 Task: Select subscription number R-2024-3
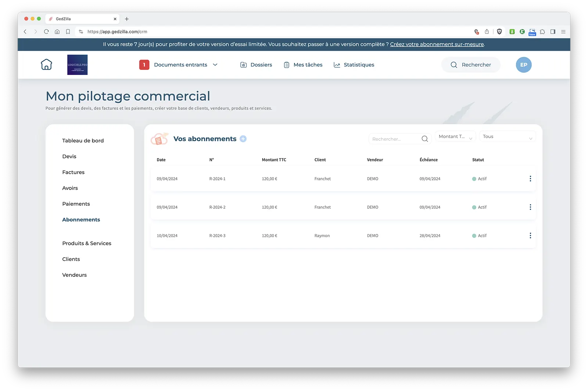coord(217,236)
